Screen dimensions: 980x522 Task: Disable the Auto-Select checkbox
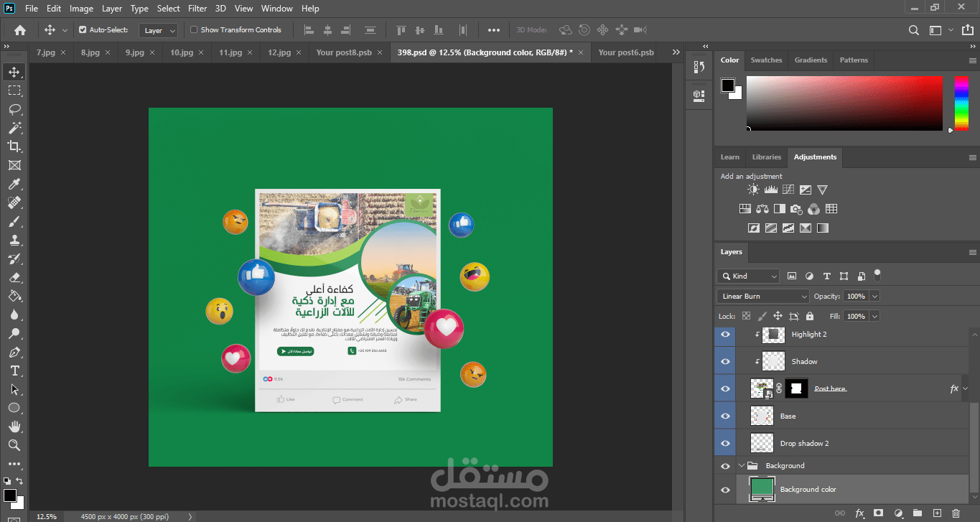tap(83, 30)
